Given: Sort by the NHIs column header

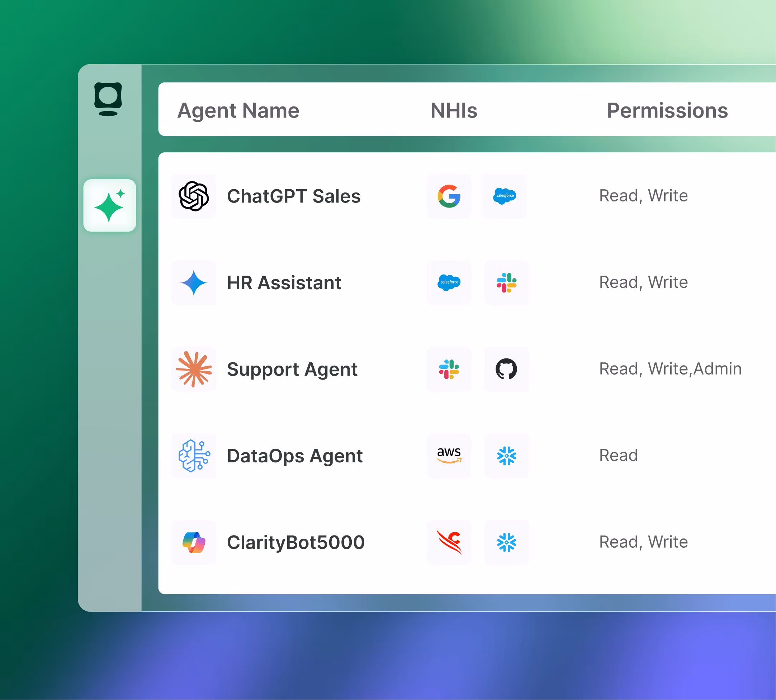Looking at the screenshot, I should pyautogui.click(x=454, y=111).
